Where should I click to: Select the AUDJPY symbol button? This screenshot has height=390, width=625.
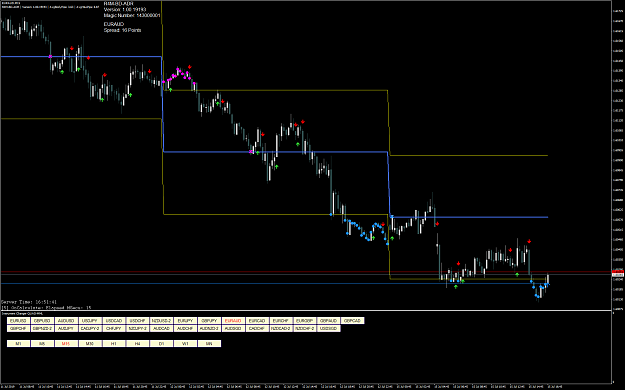66,329
